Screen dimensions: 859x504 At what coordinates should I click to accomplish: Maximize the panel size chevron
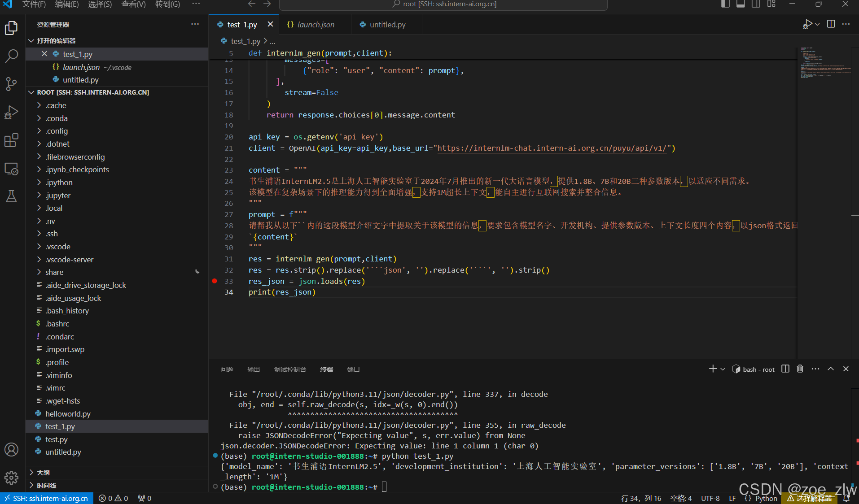coord(831,369)
